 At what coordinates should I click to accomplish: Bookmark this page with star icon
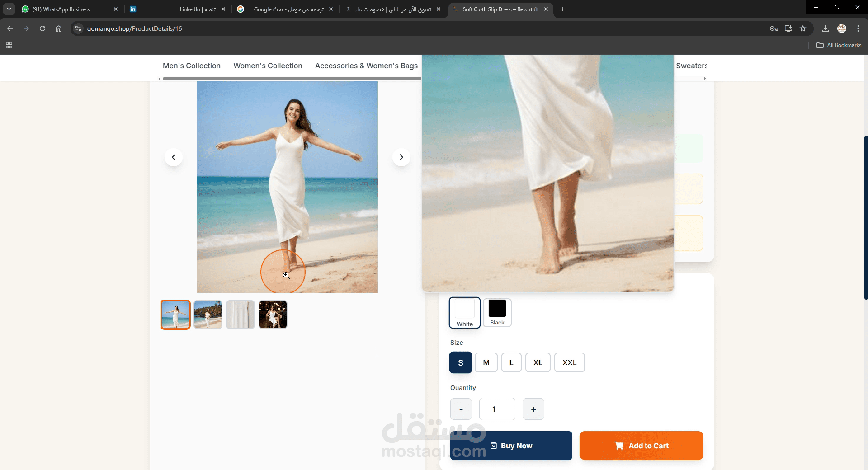point(803,28)
